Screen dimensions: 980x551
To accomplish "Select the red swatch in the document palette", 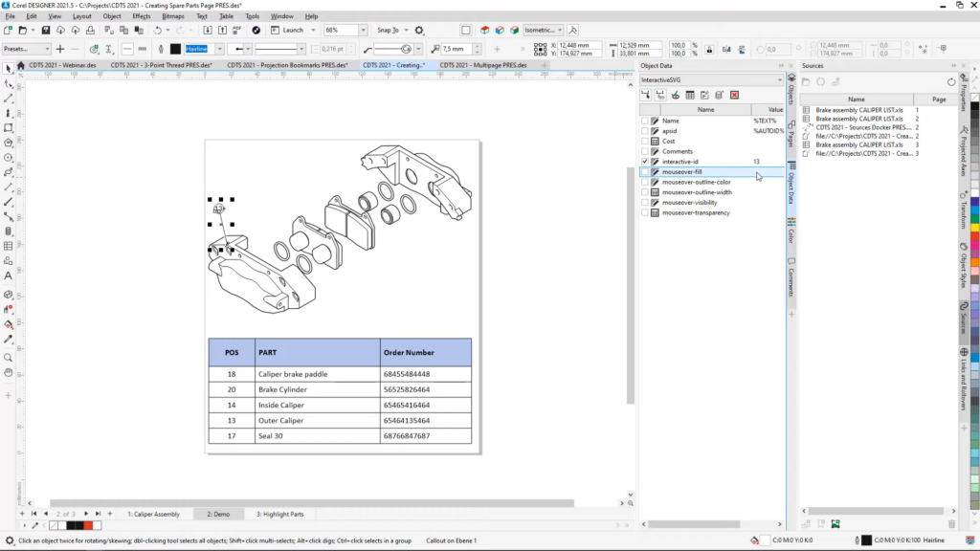I will point(88,525).
